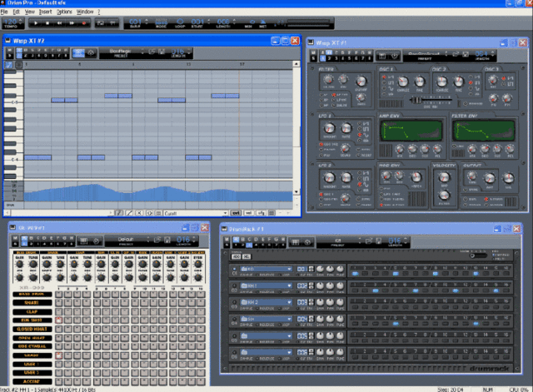Click the DEL button in DrumRack
Viewport: 533px width, 392px height.
pos(247,257)
